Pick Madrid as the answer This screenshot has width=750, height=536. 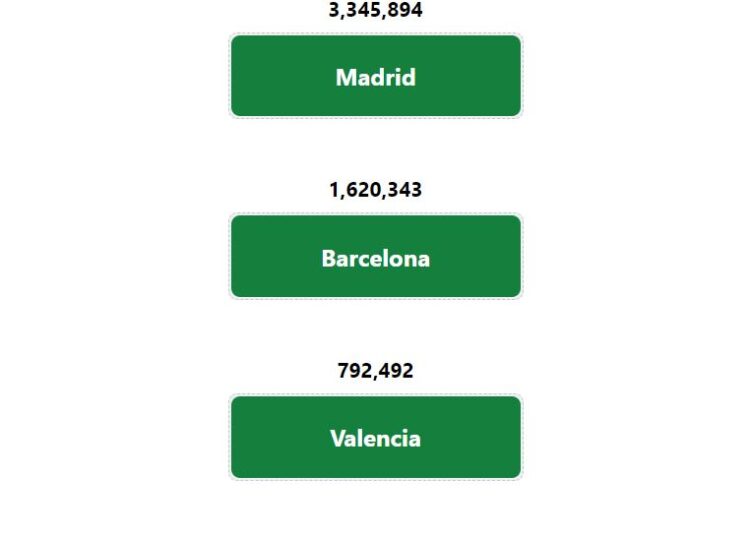(x=375, y=76)
